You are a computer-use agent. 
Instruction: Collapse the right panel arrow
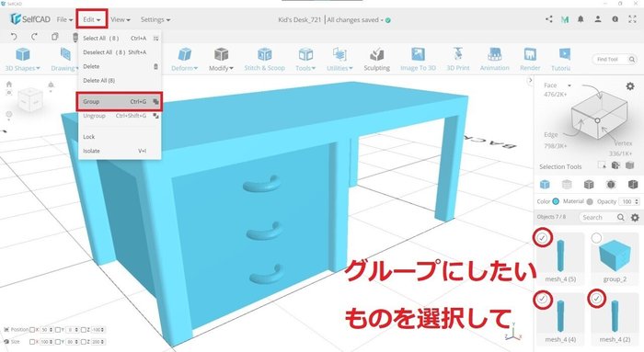[530, 80]
